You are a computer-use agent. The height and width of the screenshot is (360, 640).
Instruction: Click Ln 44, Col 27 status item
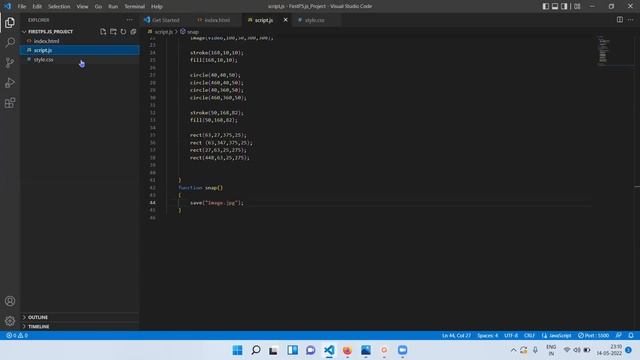click(x=456, y=336)
